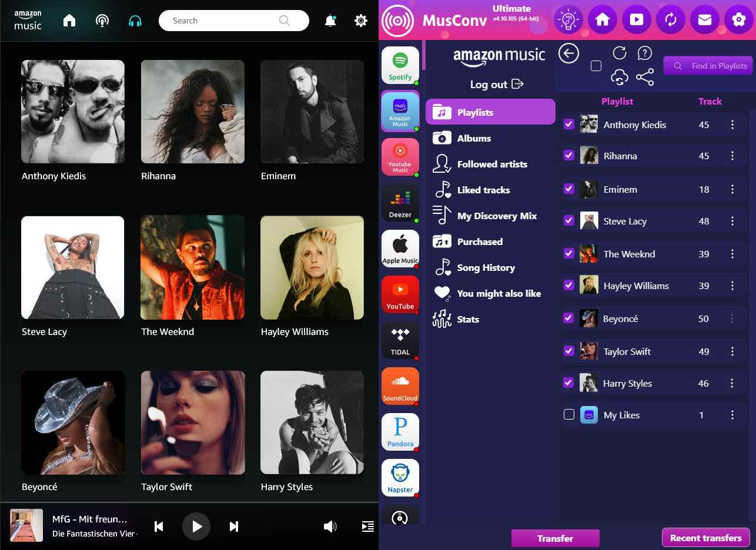The height and width of the screenshot is (550, 756).
Task: Open Liked tracks section
Action: 490,190
